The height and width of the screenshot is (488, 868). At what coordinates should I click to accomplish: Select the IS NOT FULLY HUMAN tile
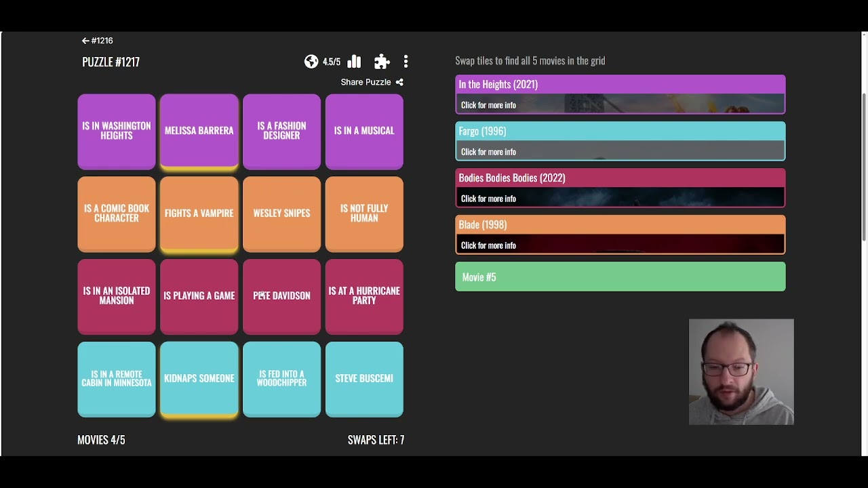coord(364,214)
